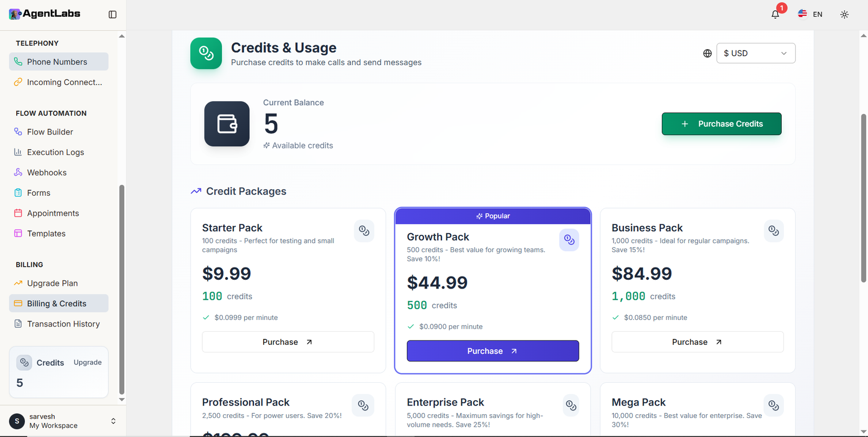Click the Enterprise Pack coins icon
The height and width of the screenshot is (437, 868).
[x=571, y=405]
